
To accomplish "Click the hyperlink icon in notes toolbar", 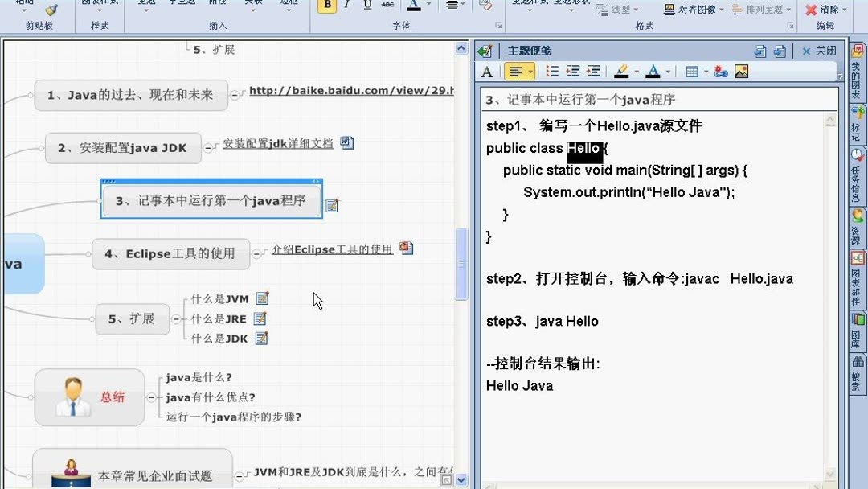I will coord(721,71).
